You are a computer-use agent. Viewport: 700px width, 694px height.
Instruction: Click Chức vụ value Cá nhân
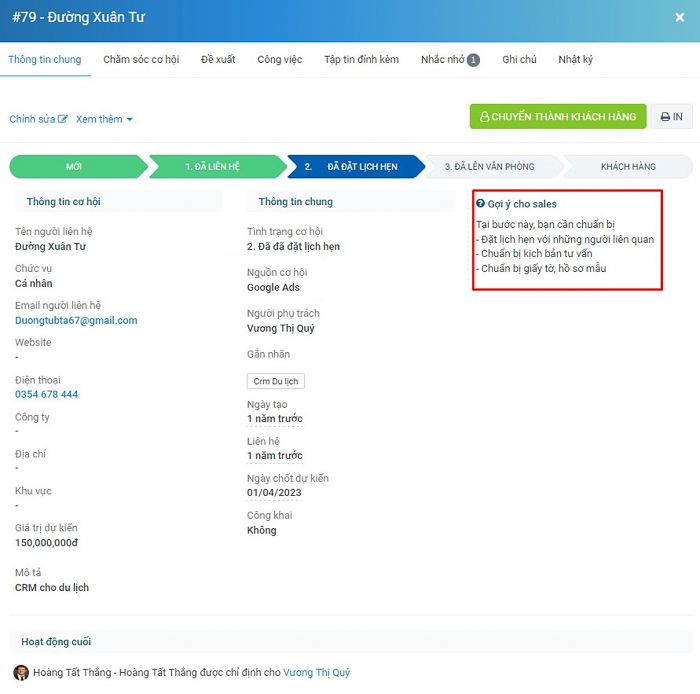tap(33, 283)
